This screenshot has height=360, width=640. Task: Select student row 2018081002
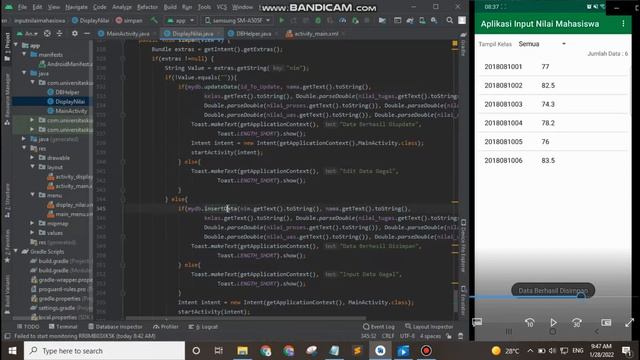553,85
